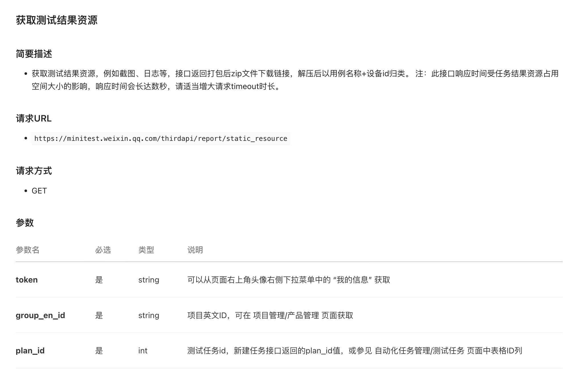Click the 必选 column header
The width and height of the screenshot is (588, 375).
coord(103,250)
